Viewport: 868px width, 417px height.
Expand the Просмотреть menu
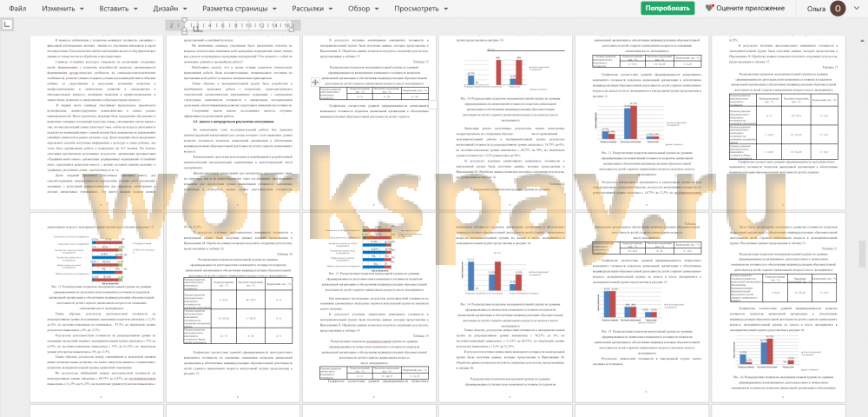(420, 9)
